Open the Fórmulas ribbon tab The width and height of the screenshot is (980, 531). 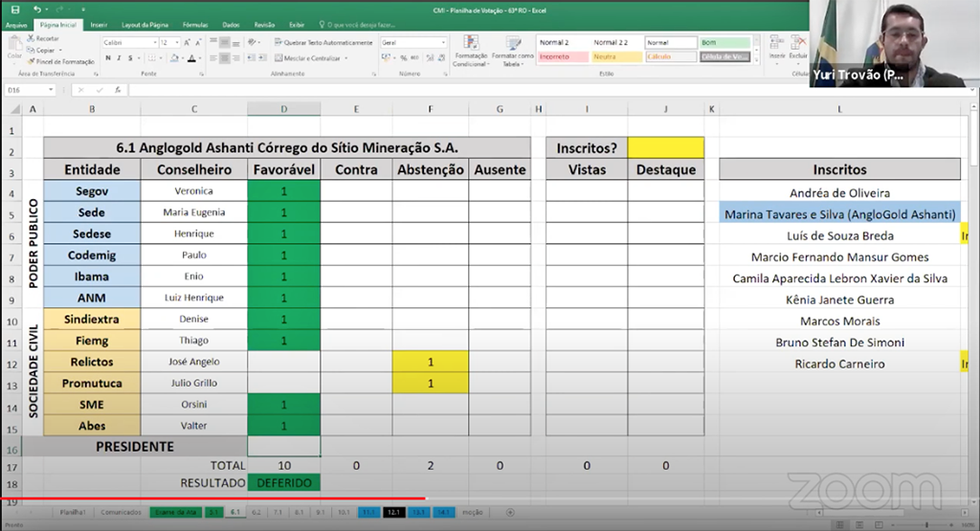[194, 25]
